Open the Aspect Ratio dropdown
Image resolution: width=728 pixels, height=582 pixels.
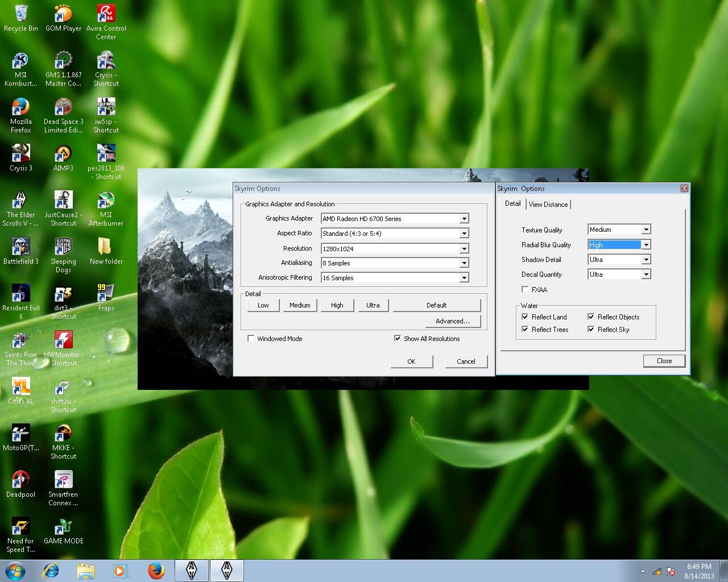[464, 234]
